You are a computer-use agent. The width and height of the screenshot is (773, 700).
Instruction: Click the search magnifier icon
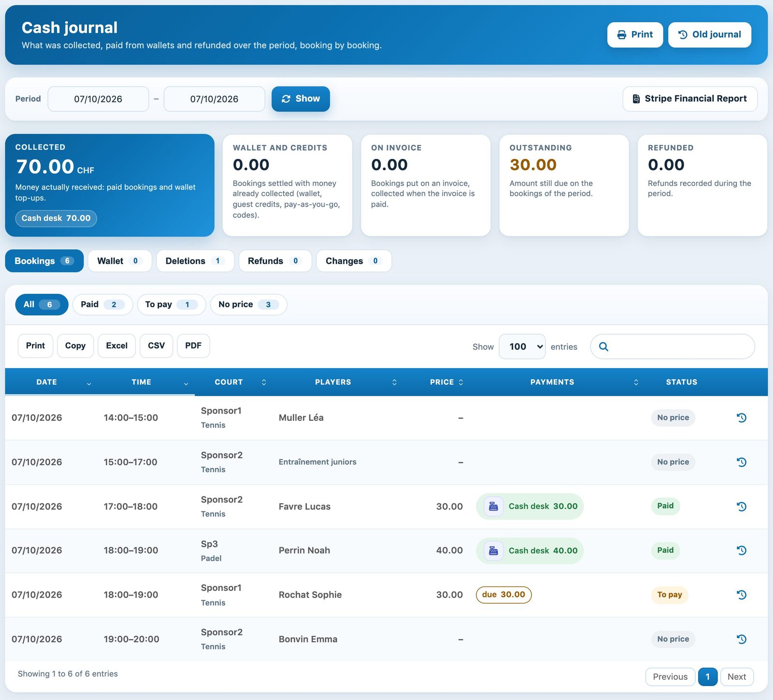(x=603, y=346)
